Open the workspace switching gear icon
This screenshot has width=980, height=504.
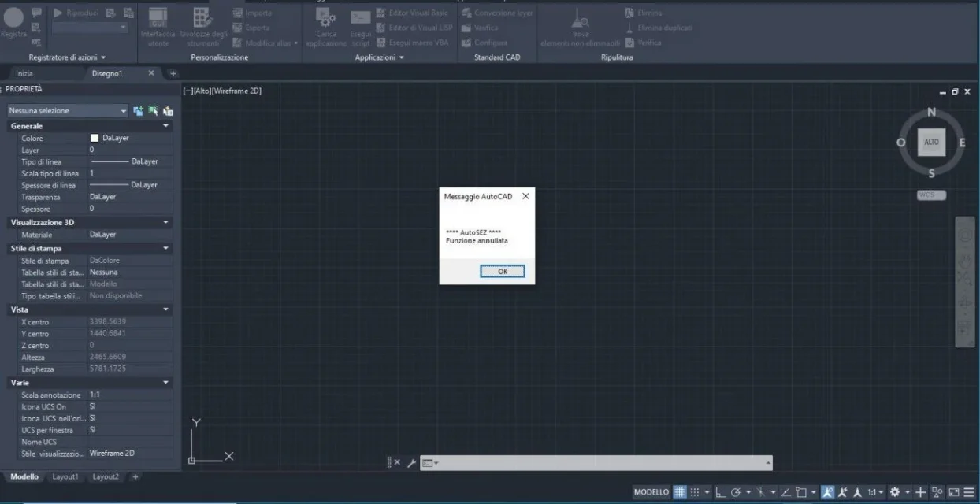[894, 492]
